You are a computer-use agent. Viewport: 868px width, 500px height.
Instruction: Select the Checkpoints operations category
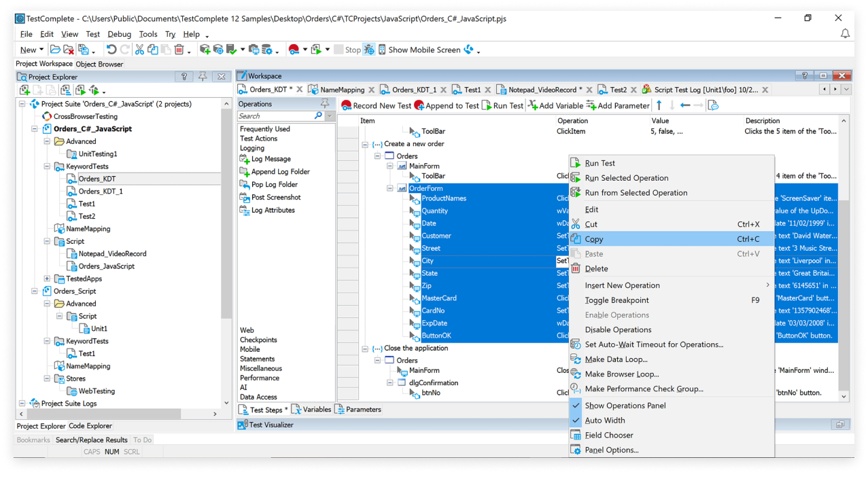pos(258,340)
